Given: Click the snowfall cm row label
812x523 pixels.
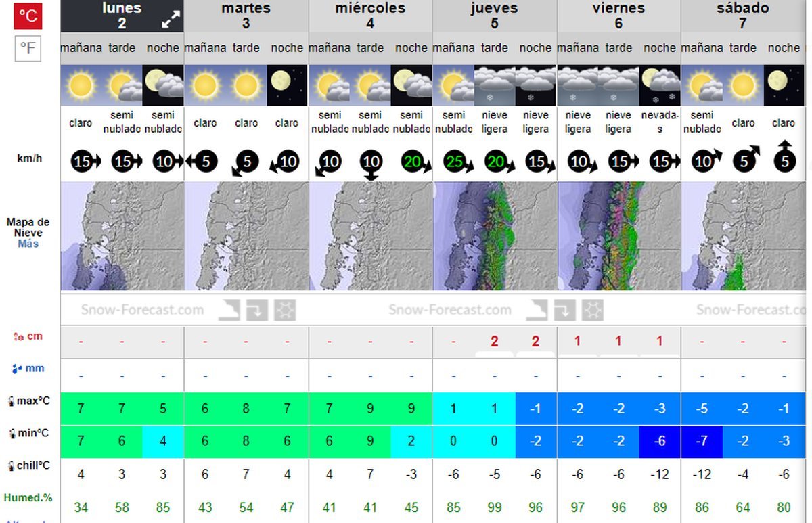Looking at the screenshot, I should coord(28,336).
